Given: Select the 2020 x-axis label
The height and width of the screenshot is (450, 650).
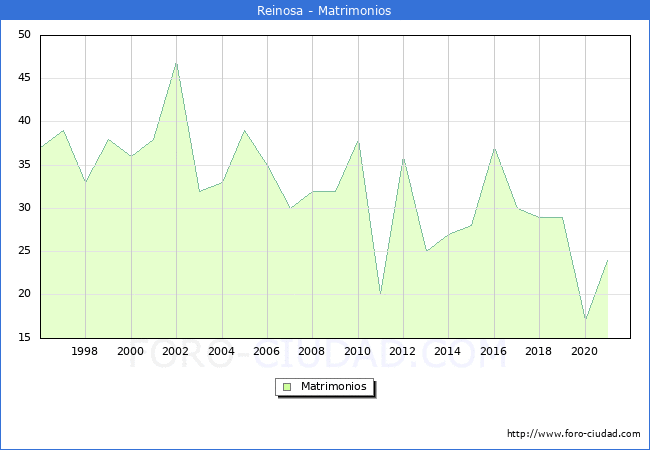Looking at the screenshot, I should [x=585, y=351].
